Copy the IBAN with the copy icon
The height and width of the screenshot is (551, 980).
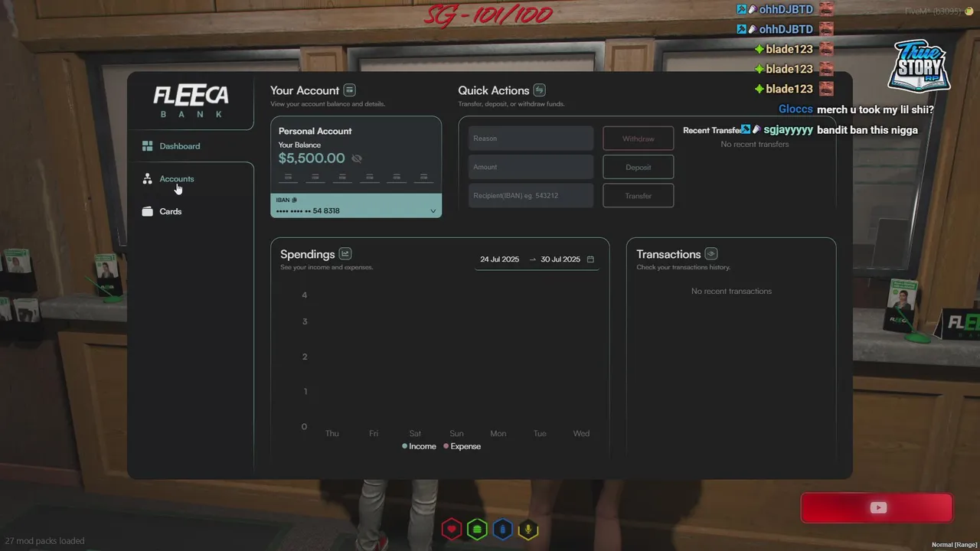tap(294, 200)
